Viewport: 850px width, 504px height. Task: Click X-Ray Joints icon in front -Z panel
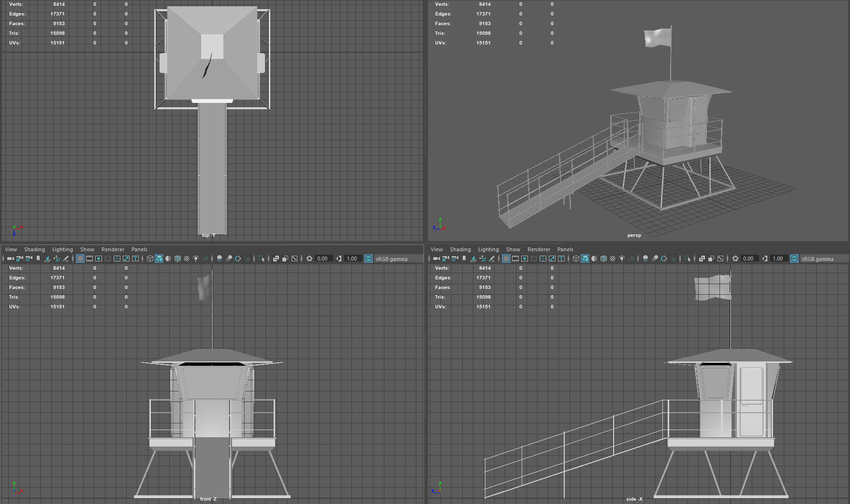294,259
